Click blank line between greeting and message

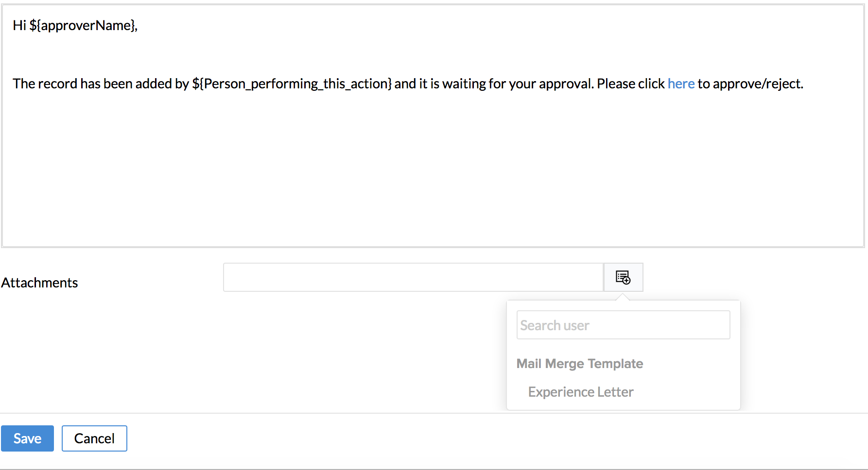click(x=433, y=54)
